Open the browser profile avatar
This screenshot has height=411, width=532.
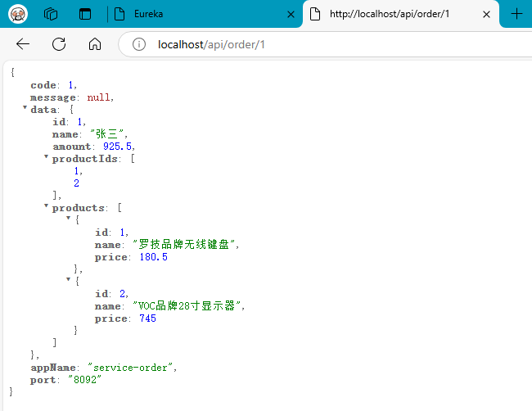[18, 14]
